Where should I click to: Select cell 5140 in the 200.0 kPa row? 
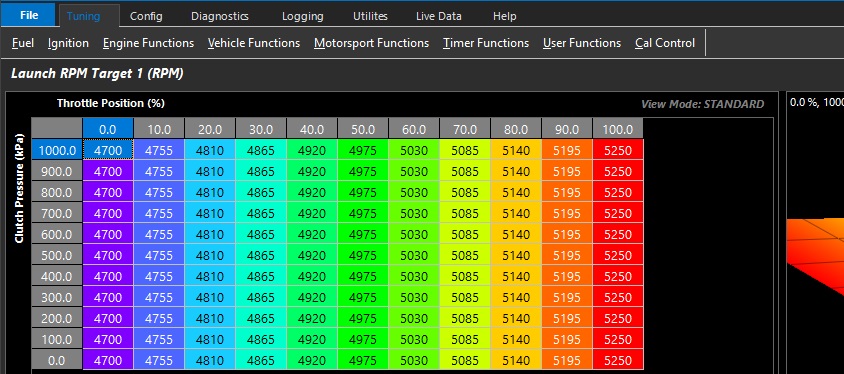516,318
